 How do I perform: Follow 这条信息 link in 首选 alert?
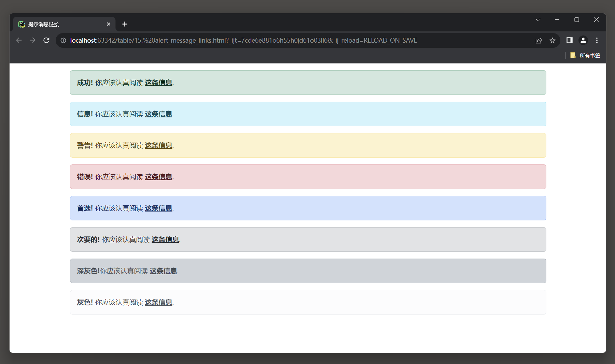click(x=158, y=208)
